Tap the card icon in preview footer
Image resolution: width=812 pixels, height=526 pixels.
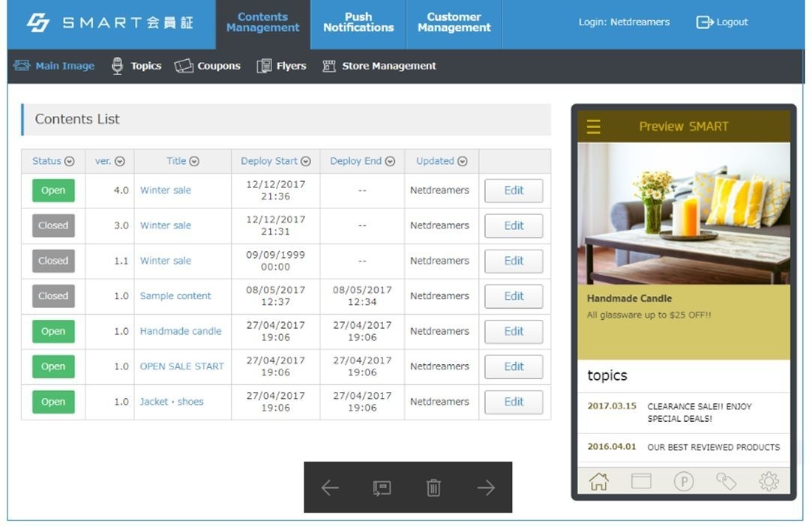(x=641, y=481)
